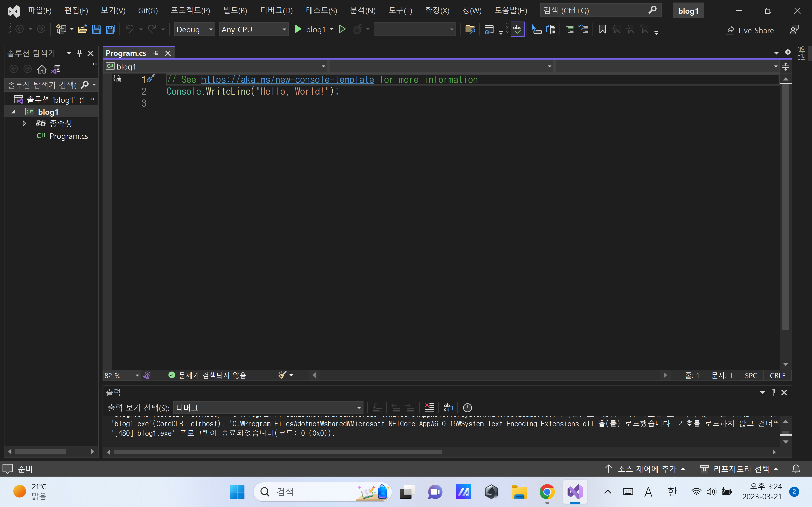Click Start Without Debugging outline play icon
This screenshot has width=812, height=507.
coord(342,30)
